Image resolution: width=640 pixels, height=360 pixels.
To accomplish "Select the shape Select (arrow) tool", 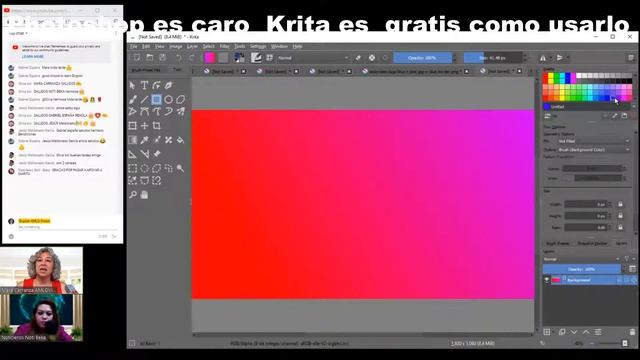I will point(132,85).
